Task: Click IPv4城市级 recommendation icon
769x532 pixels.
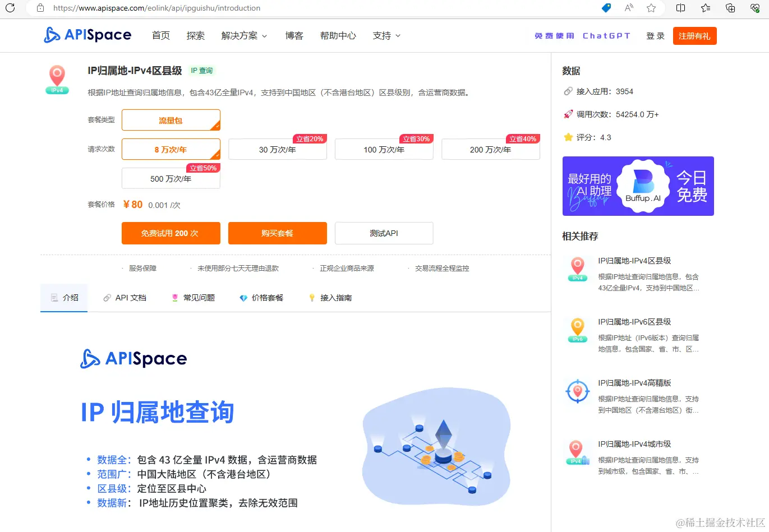Action: 578,452
